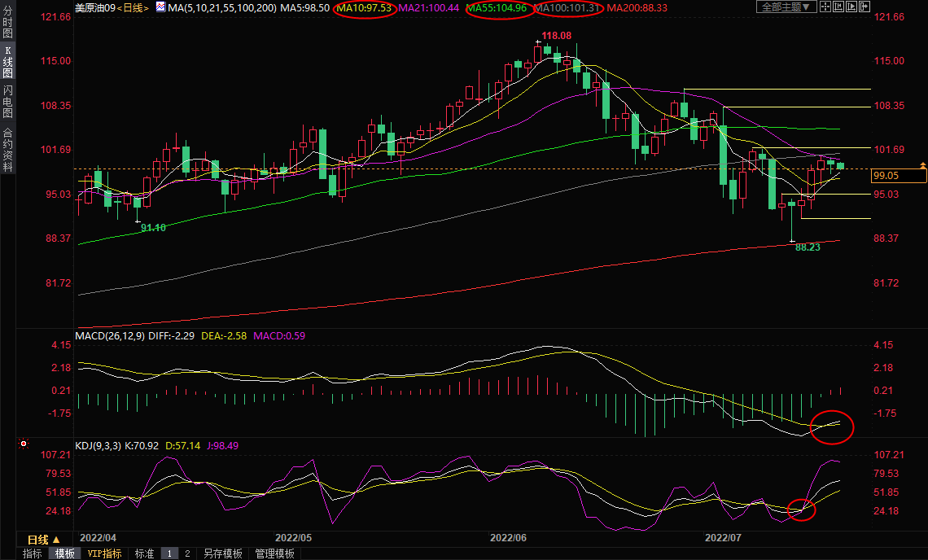Screen dimensions: 928x560
Task: Open the VIP指标 tab
Action: [104, 553]
